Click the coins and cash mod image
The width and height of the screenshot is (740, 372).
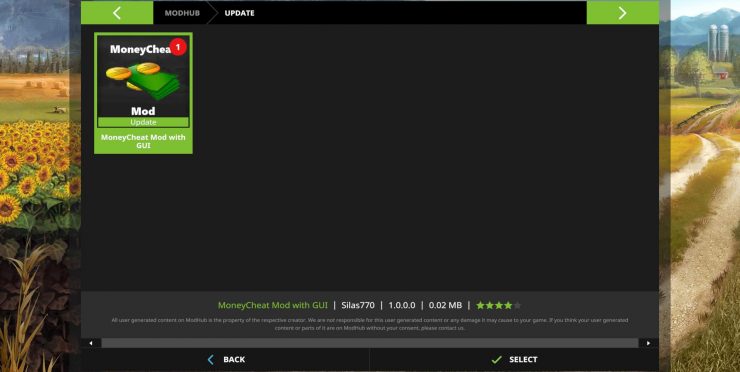coord(143,81)
